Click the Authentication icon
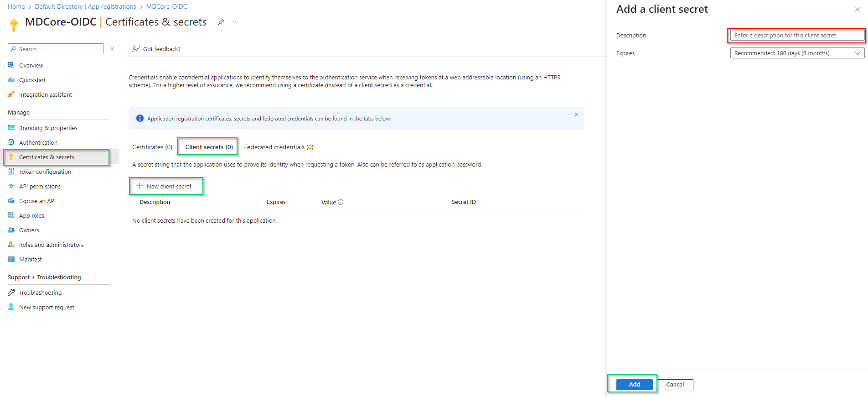This screenshot has height=397, width=868. pyautogui.click(x=11, y=142)
